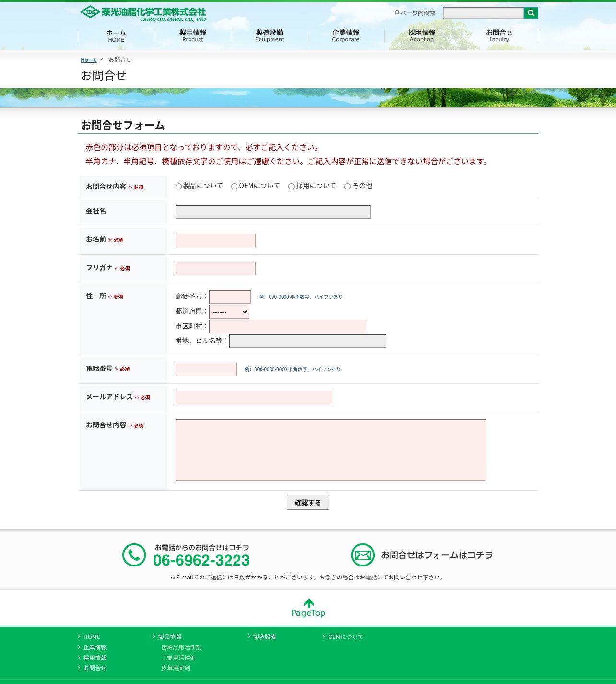Open footer 製品情報 link
This screenshot has width=616, height=684.
[x=170, y=637]
